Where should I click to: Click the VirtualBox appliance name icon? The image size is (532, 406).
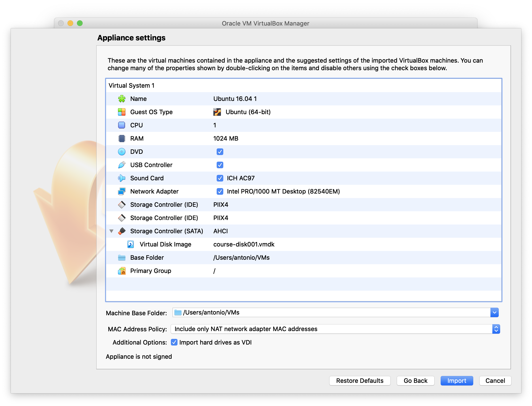tap(121, 99)
